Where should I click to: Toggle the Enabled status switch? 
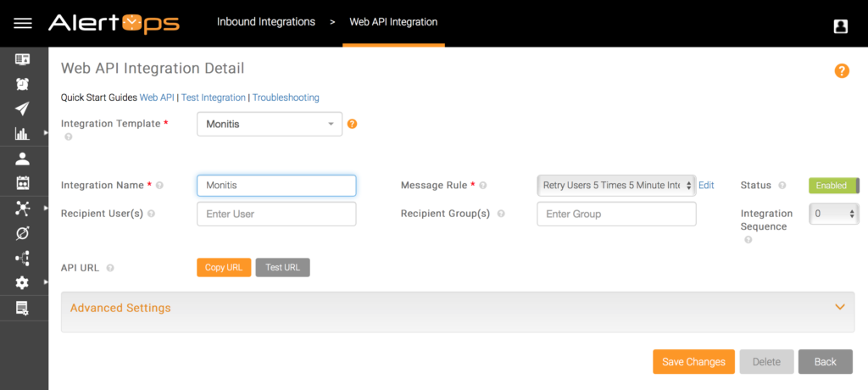click(x=834, y=186)
